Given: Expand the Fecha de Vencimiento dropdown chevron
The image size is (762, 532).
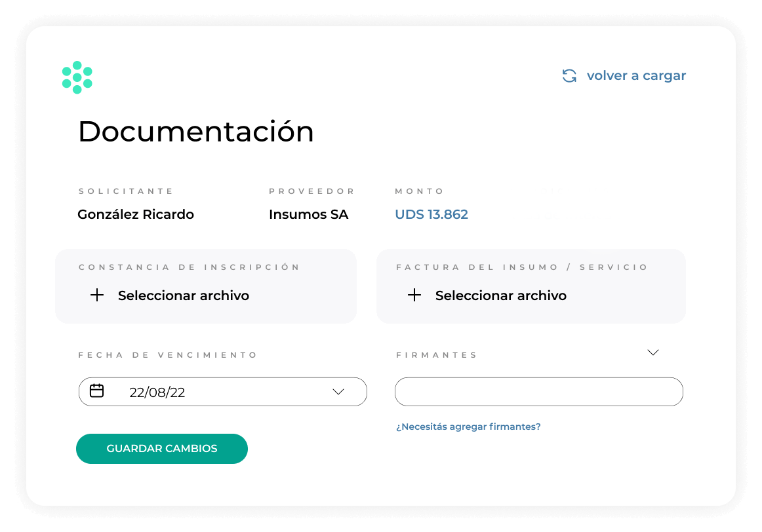Looking at the screenshot, I should coord(338,392).
